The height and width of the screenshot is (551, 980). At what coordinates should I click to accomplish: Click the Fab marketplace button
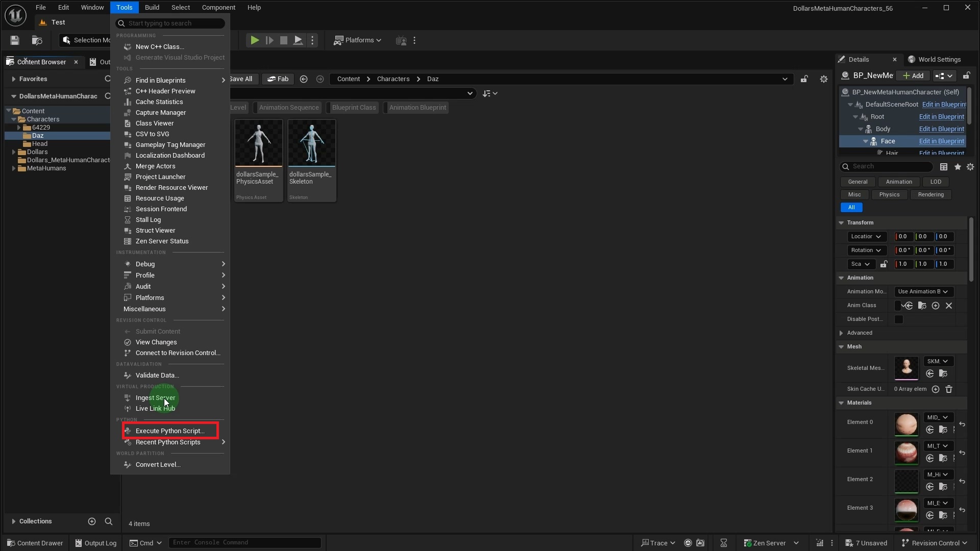click(x=278, y=79)
